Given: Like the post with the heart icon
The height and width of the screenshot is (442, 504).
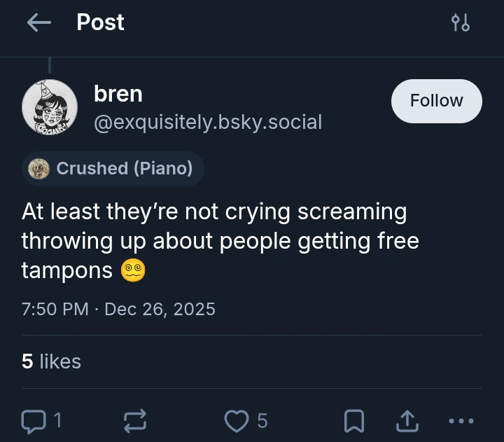Looking at the screenshot, I should click(x=237, y=420).
